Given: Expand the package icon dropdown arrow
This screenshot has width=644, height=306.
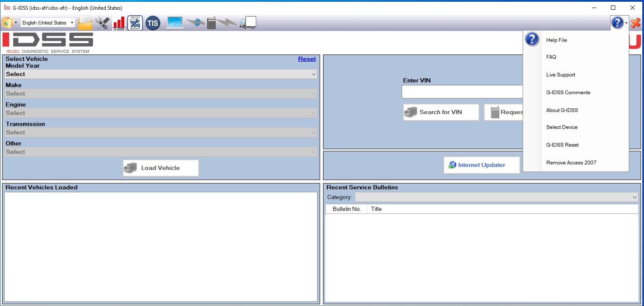Looking at the screenshot, I should [x=16, y=23].
